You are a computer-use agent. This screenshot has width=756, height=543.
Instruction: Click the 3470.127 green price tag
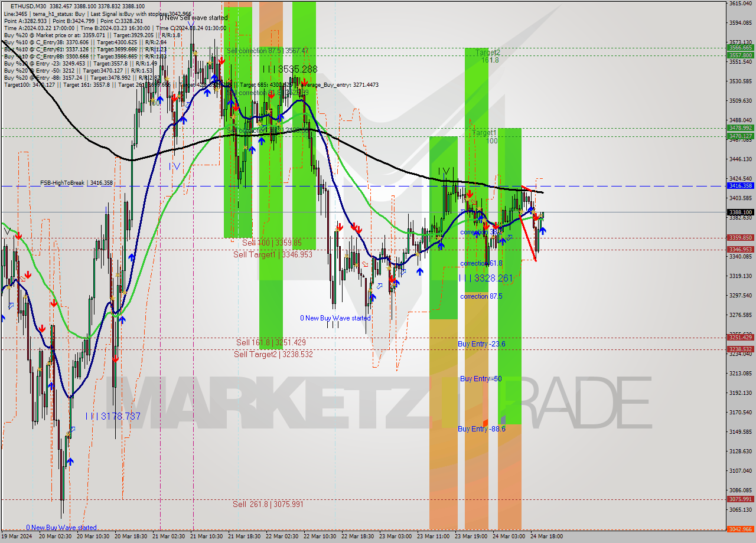(x=740, y=136)
